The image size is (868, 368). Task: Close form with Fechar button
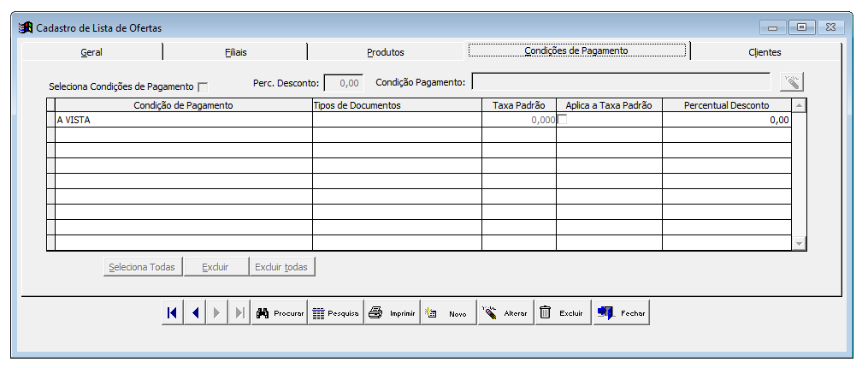tap(621, 313)
